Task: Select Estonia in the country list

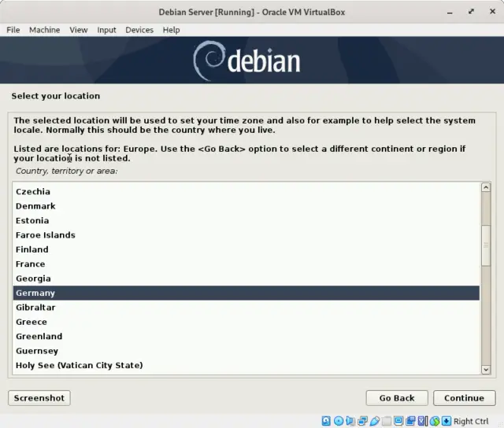Action: 246,220
